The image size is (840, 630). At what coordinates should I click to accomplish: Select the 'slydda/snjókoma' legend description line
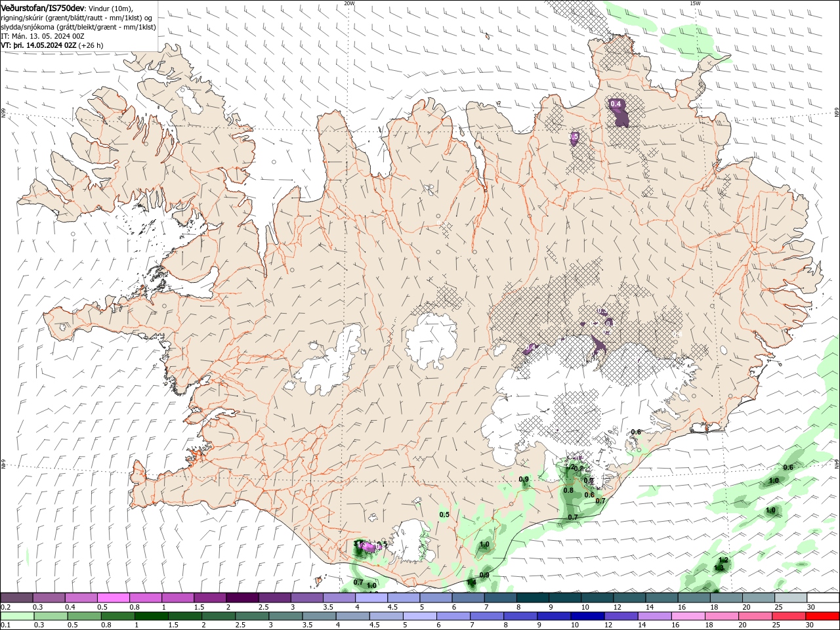[79, 27]
